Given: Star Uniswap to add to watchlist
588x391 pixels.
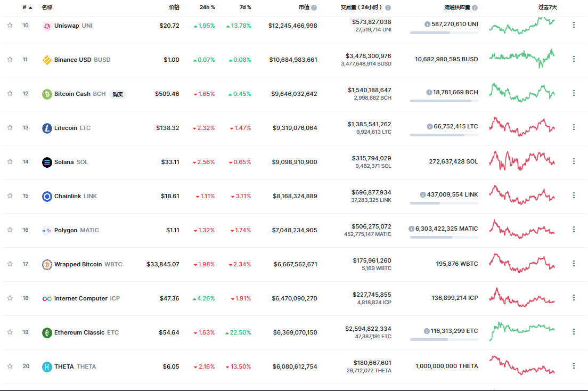Looking at the screenshot, I should 10,25.
